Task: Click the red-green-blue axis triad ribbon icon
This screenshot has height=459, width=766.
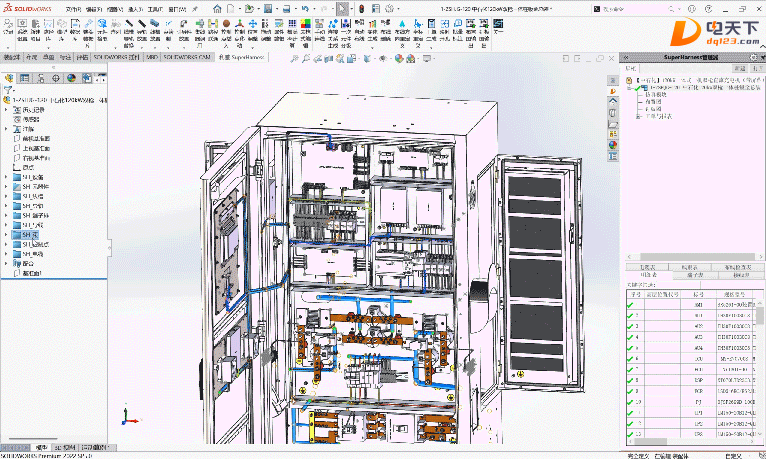Action: coord(239,23)
